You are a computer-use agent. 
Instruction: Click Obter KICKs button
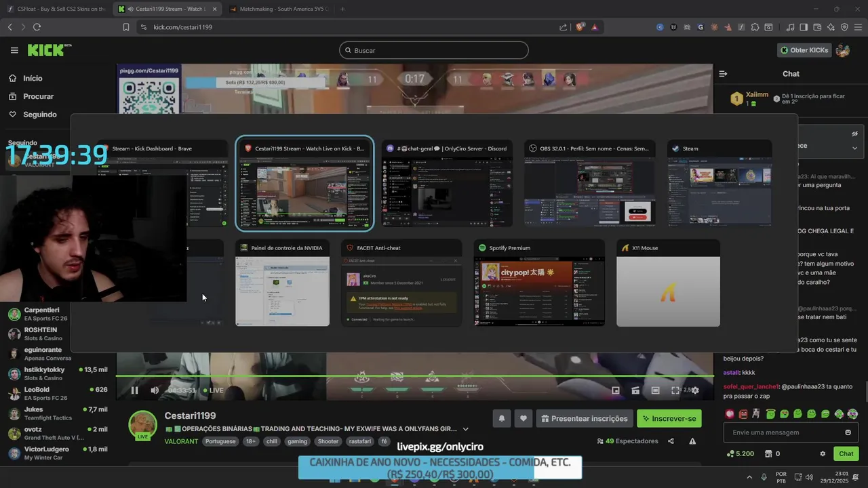pos(804,50)
